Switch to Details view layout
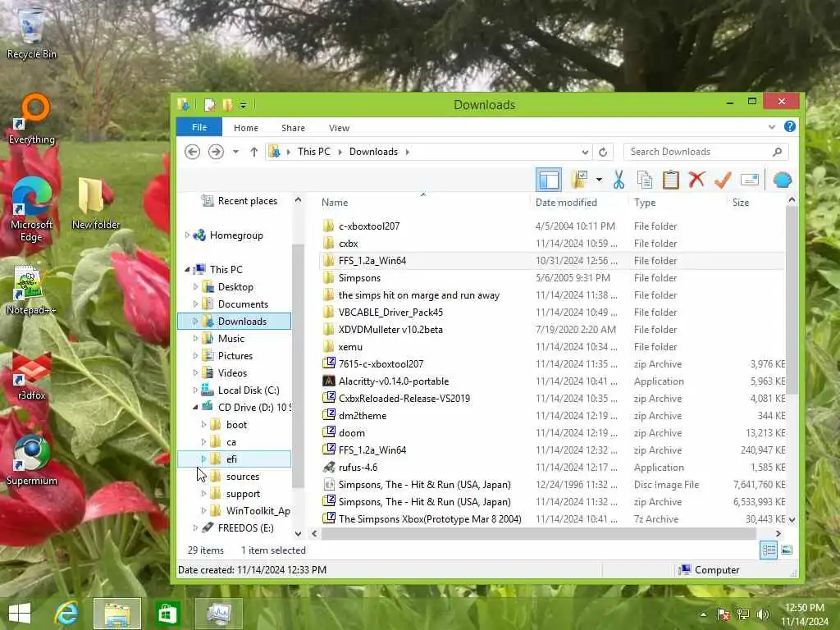The width and height of the screenshot is (840, 630). (x=768, y=550)
